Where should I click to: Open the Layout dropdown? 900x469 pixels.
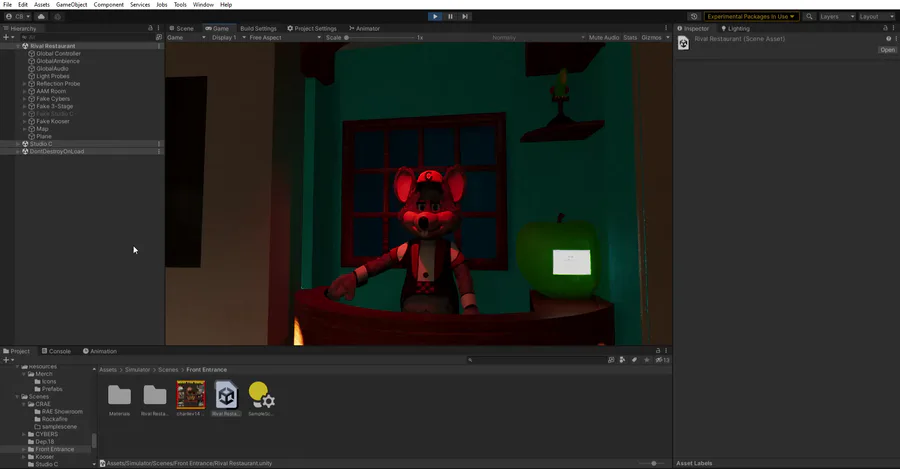tap(876, 17)
